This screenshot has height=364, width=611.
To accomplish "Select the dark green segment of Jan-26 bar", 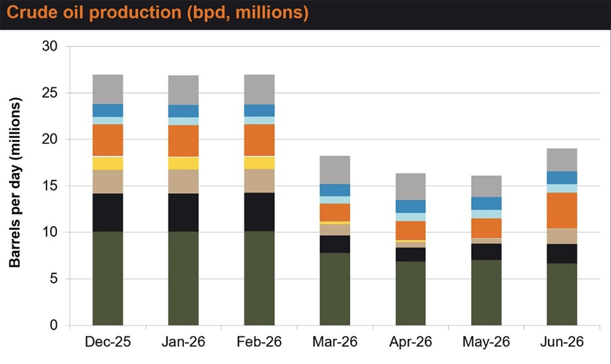I will pyautogui.click(x=183, y=279).
